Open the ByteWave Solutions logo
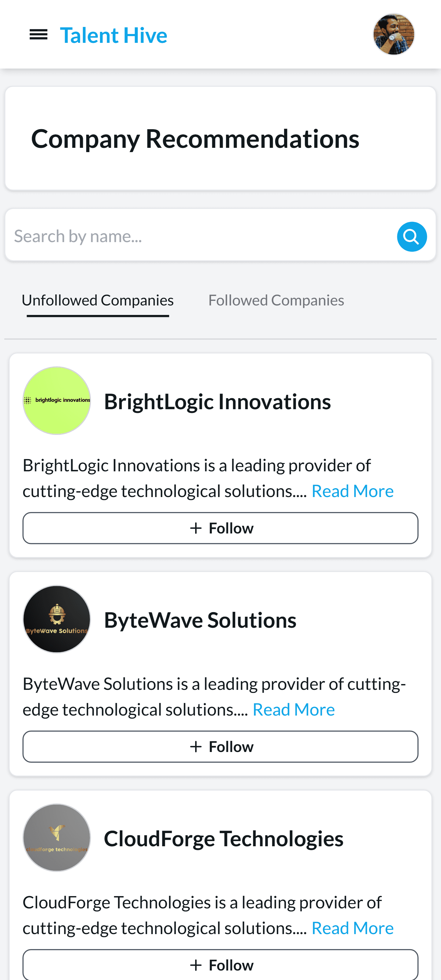Screen dimensions: 441x980 click(57, 619)
